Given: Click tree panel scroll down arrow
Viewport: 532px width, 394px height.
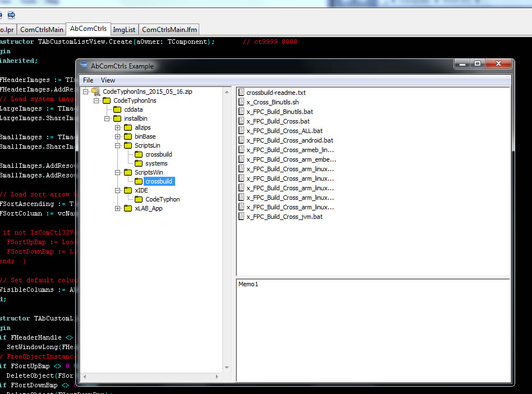Looking at the screenshot, I should point(227,368).
